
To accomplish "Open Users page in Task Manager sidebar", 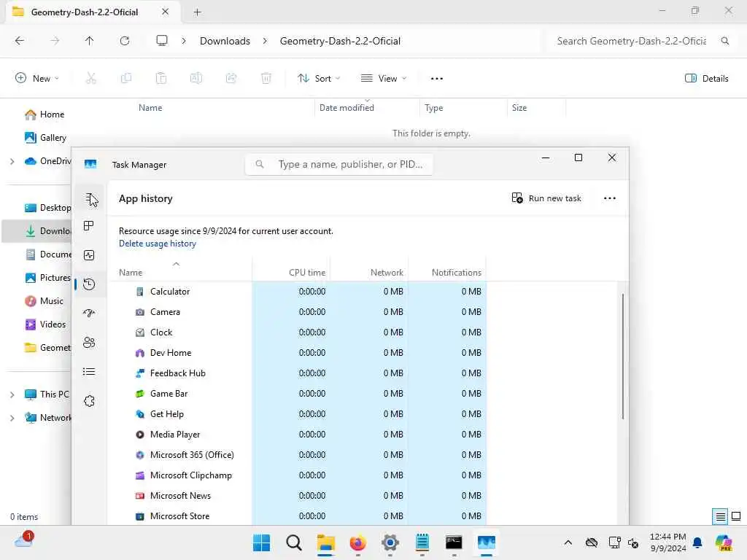I will pyautogui.click(x=89, y=343).
